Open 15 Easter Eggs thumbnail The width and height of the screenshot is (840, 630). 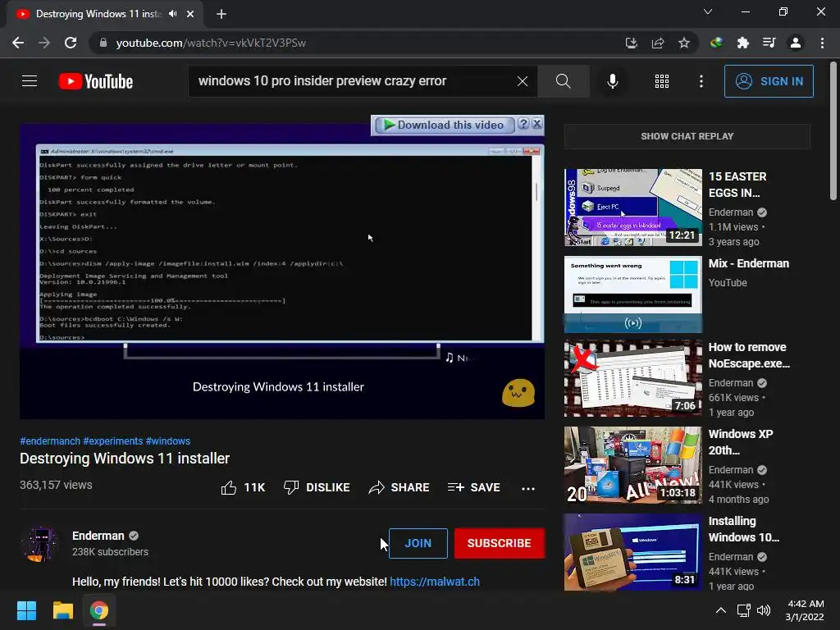(x=632, y=208)
